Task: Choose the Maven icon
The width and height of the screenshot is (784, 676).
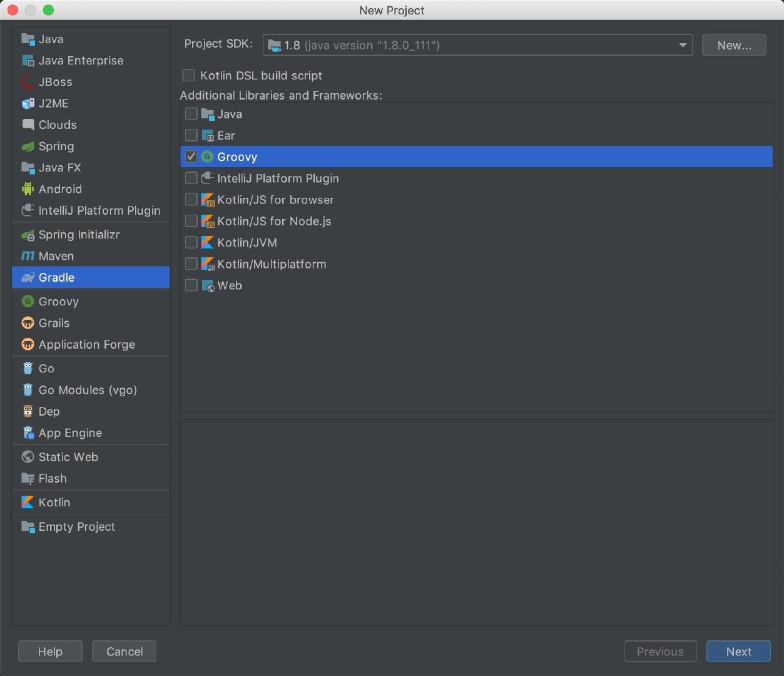Action: (28, 256)
